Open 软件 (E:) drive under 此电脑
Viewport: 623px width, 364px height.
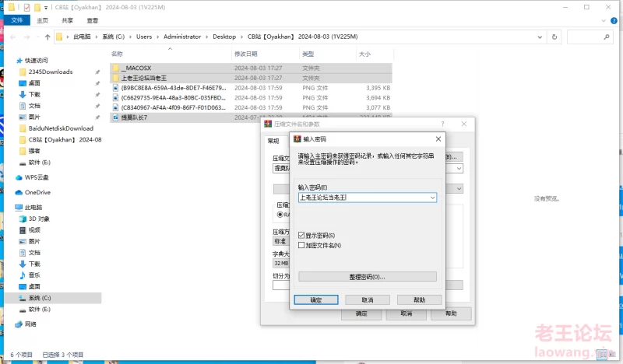click(40, 310)
